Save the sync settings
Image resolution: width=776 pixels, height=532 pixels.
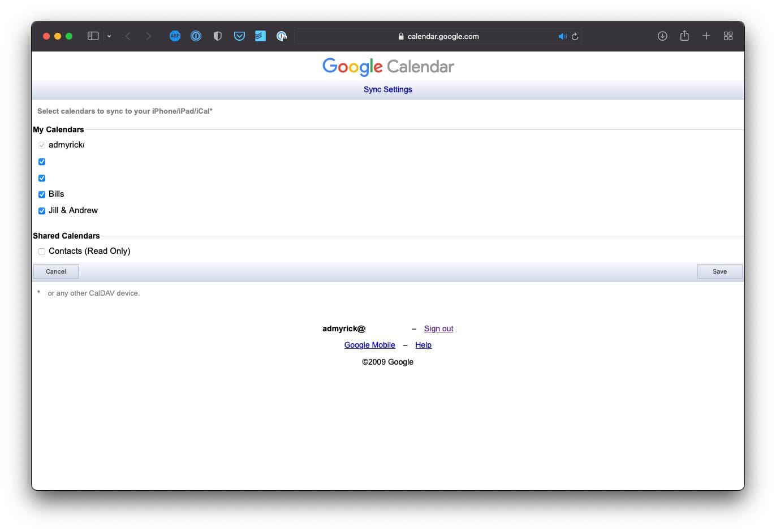coord(719,271)
